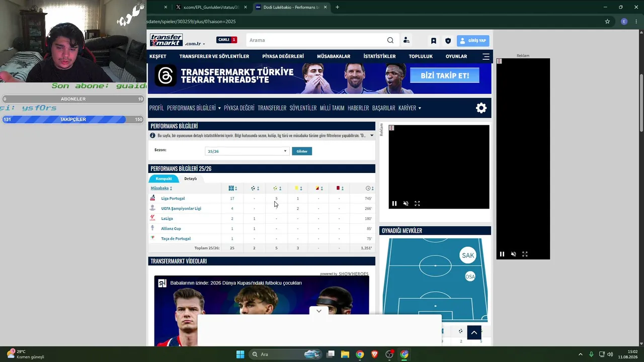Click the LaLiga competition logo
This screenshot has height=362, width=644.
[152, 218]
